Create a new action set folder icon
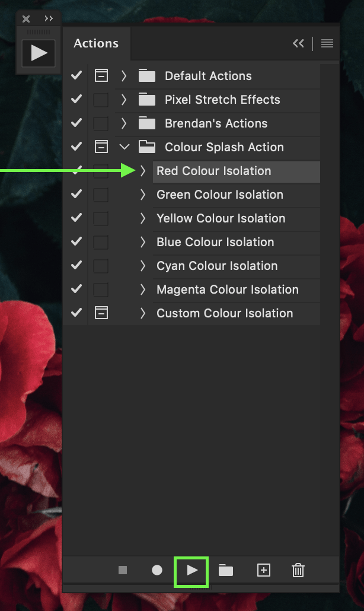The width and height of the screenshot is (364, 611). click(x=226, y=571)
